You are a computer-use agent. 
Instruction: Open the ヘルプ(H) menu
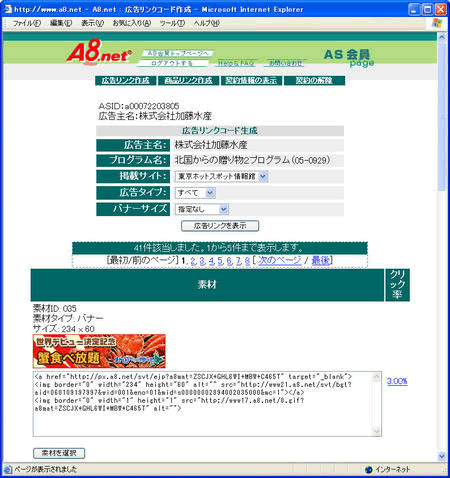coord(207,23)
